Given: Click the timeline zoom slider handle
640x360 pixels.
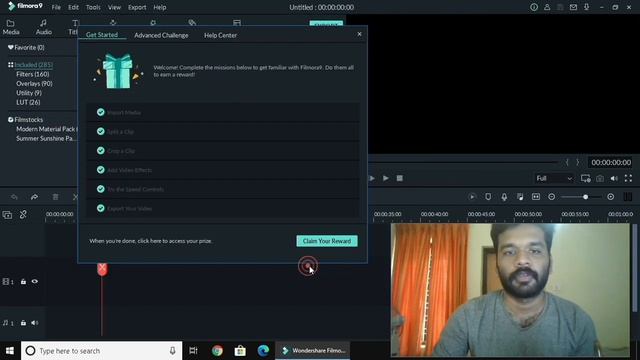Looking at the screenshot, I should pos(585,197).
